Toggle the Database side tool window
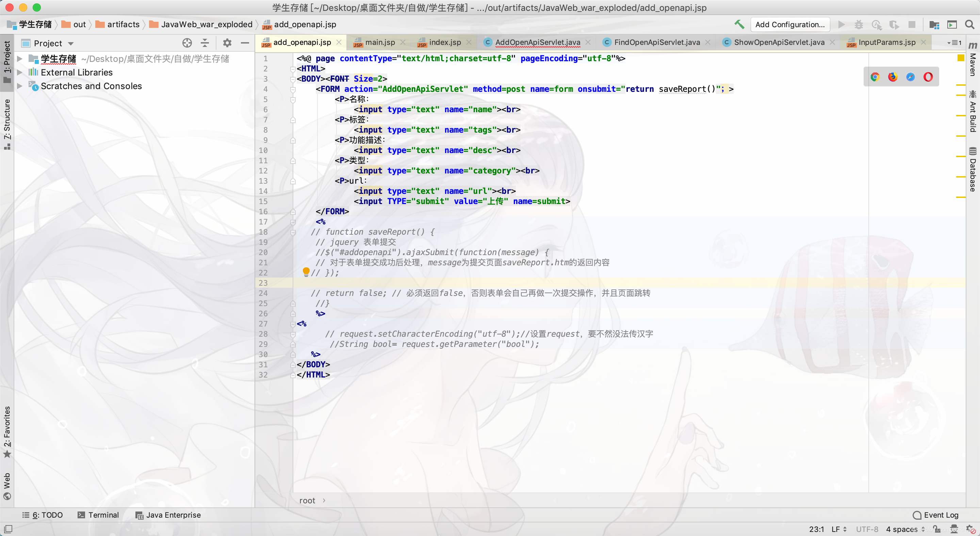This screenshot has width=980, height=536. [973, 169]
